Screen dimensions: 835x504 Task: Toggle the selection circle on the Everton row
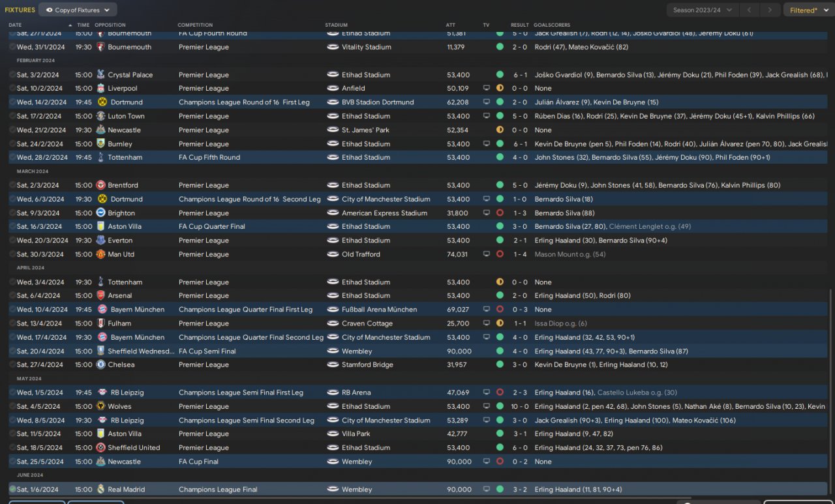click(x=12, y=241)
